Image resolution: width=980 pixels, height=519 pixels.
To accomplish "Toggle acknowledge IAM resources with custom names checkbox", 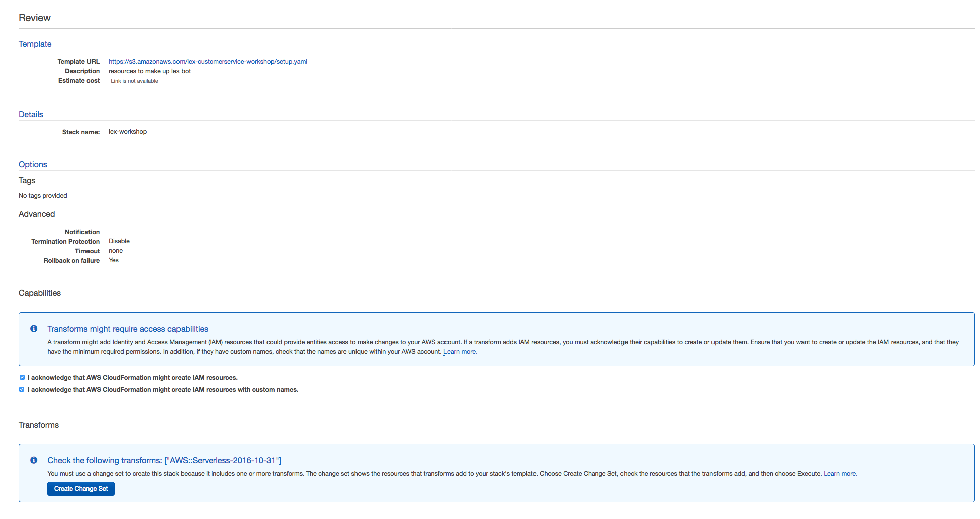I will pyautogui.click(x=22, y=389).
